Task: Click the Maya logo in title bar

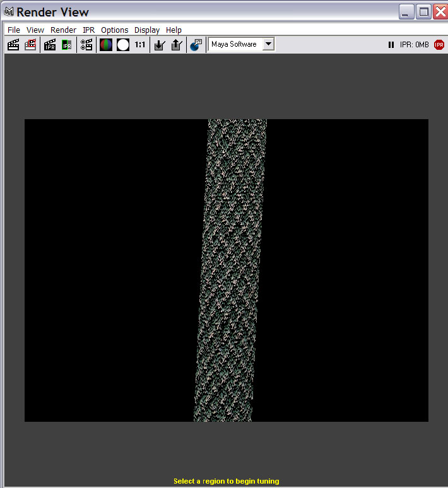Action: pyautogui.click(x=9, y=11)
